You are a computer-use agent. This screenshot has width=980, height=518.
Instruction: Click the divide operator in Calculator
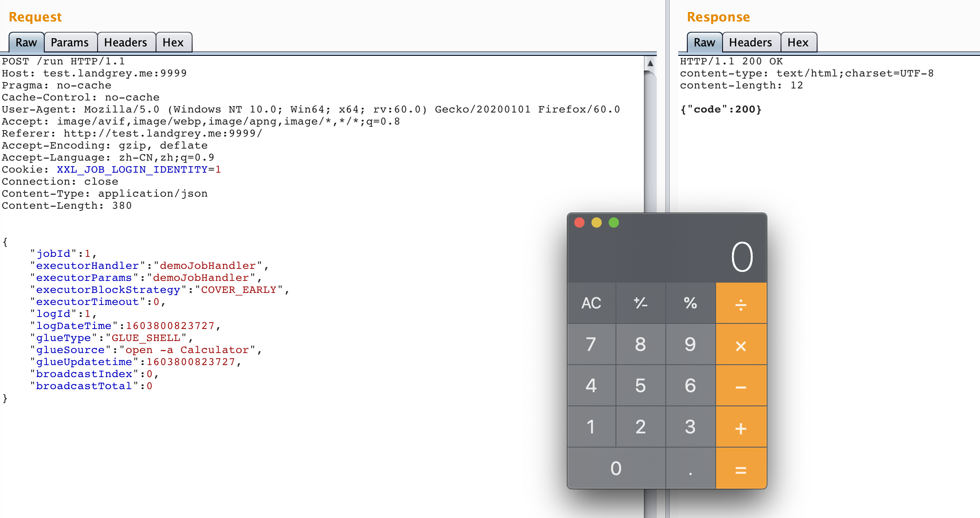[x=741, y=303]
